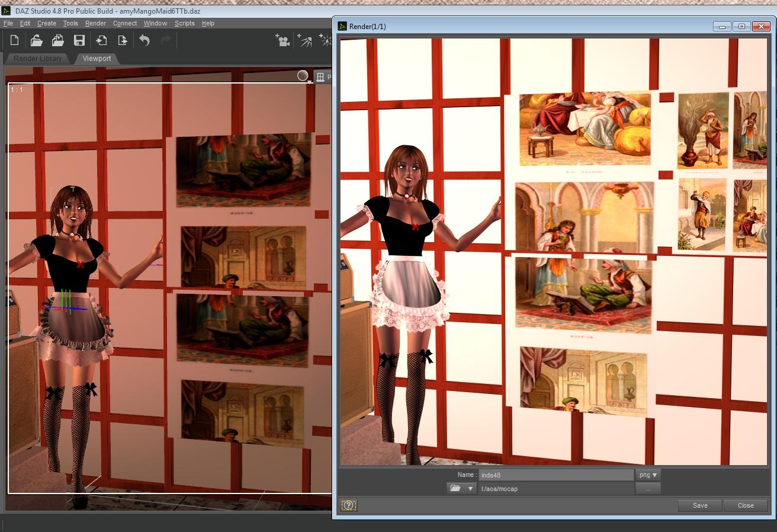Click the render Name input field
Viewport: 777px width, 532px height.
(556, 475)
